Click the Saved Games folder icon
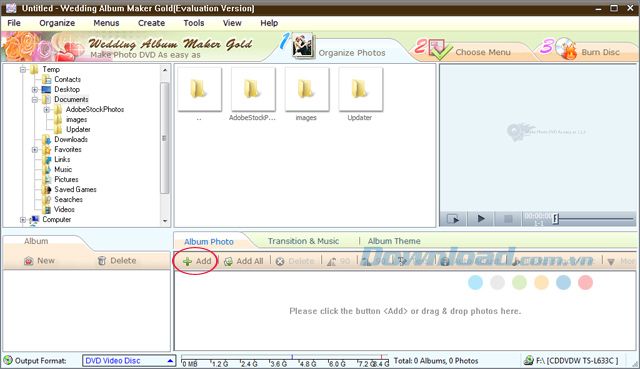Screen dimensions: 640x369 (x=47, y=189)
